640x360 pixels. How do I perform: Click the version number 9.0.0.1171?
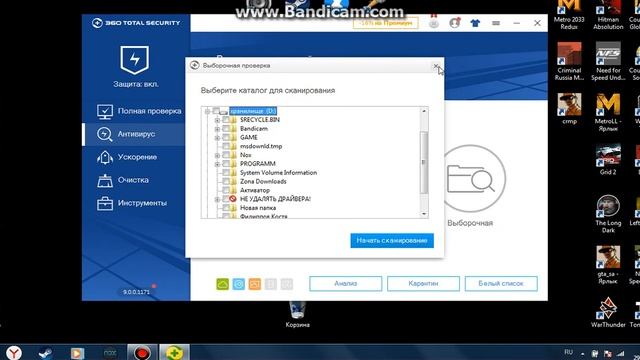(x=137, y=292)
